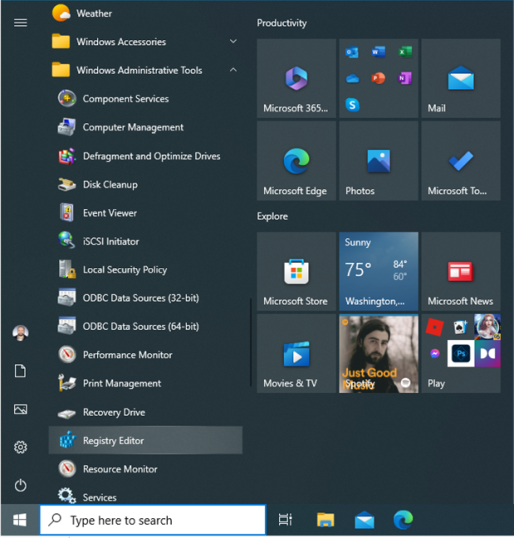Open the Microsoft To Do tile
This screenshot has width=514, height=538.
[x=461, y=161]
